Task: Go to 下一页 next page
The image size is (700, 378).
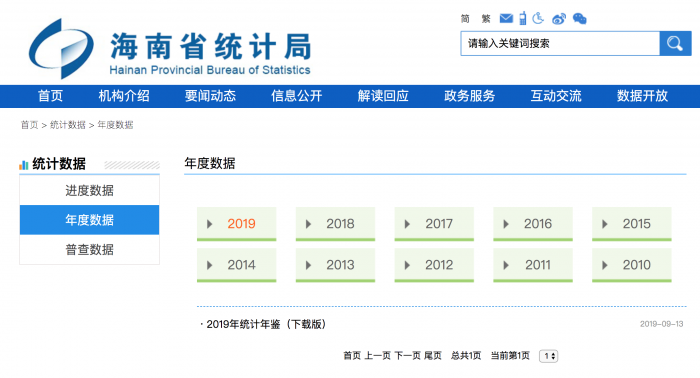Action: pos(407,356)
